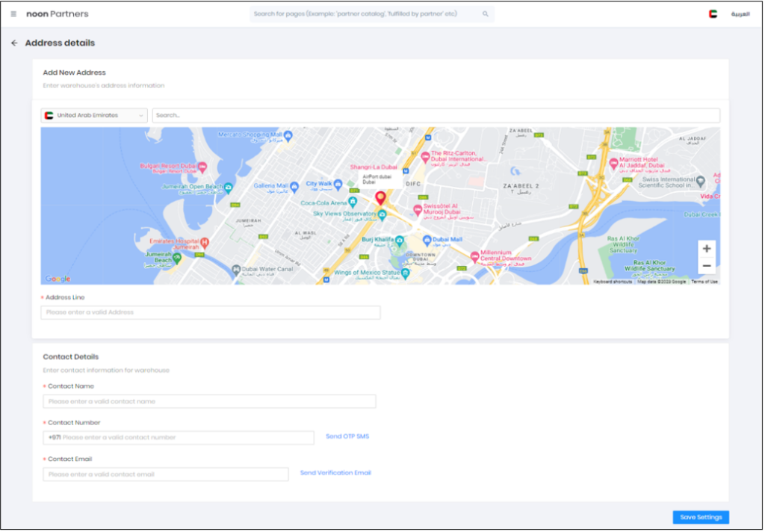Click the Swissôtel Al Murooj marker
Image resolution: width=765 pixels, height=532 pixels.
coord(418,210)
